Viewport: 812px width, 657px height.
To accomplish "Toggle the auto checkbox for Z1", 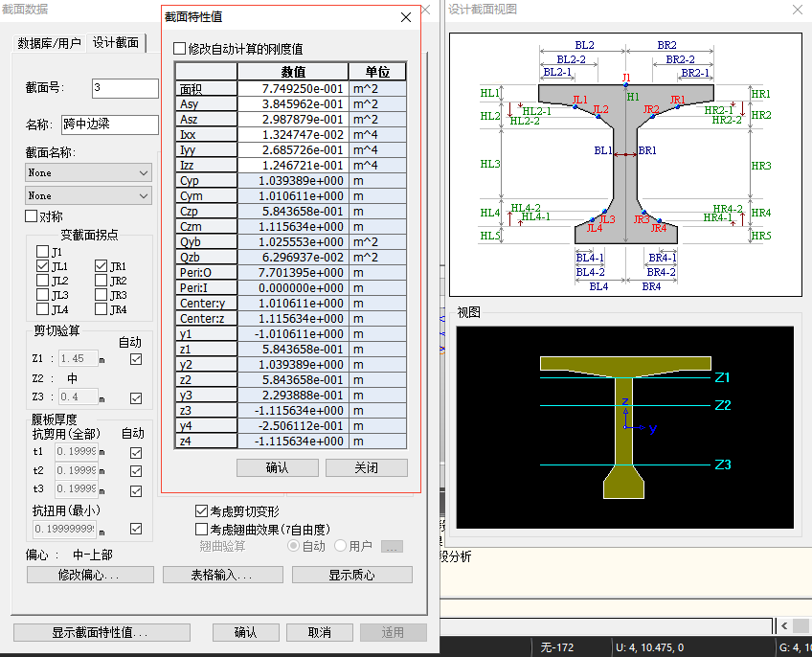I will pyautogui.click(x=136, y=359).
